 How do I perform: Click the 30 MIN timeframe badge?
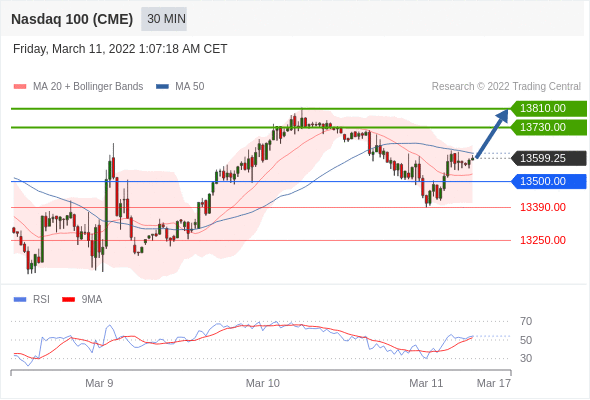164,19
